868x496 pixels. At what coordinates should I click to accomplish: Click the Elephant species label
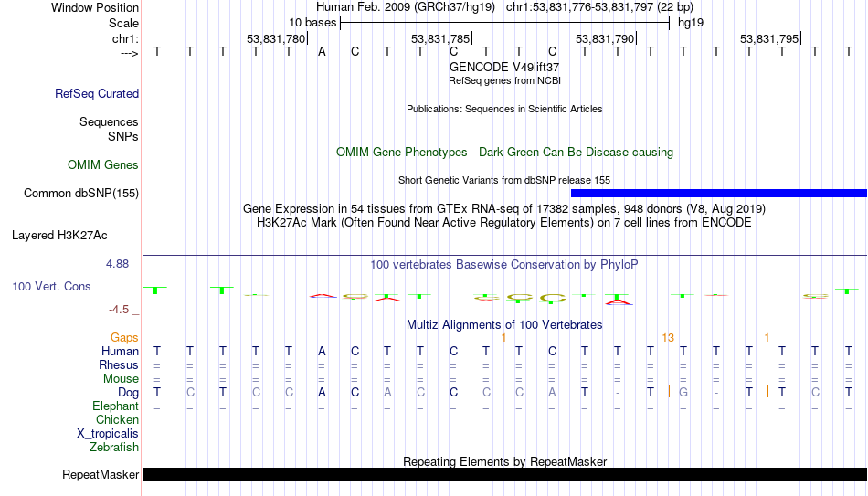116,406
